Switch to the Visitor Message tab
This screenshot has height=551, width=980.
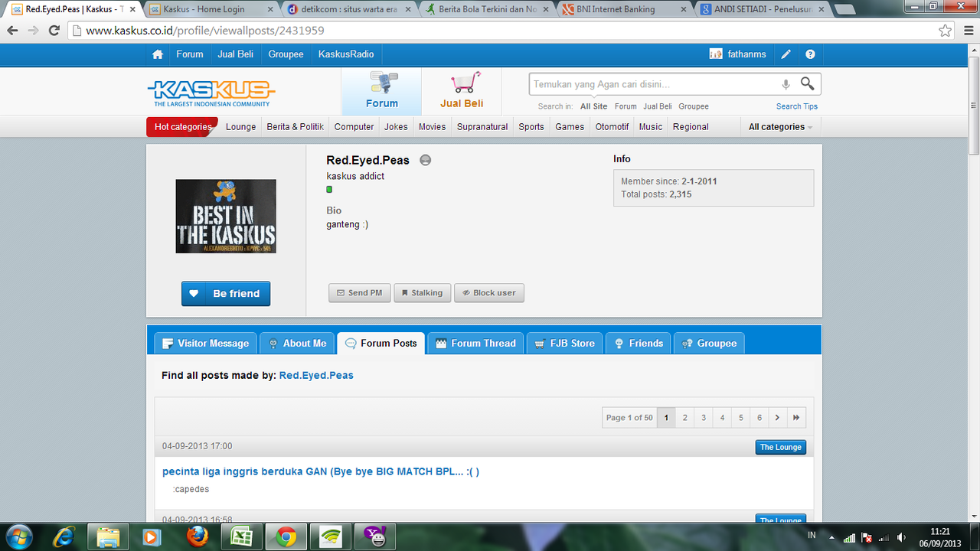pyautogui.click(x=204, y=343)
